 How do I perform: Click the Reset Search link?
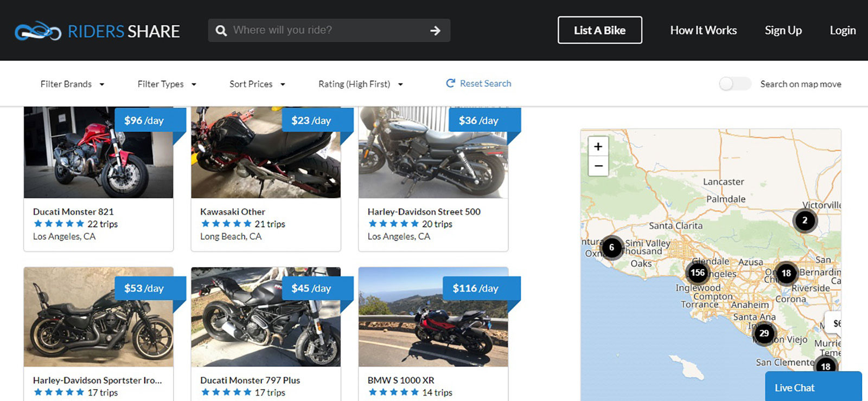click(478, 83)
